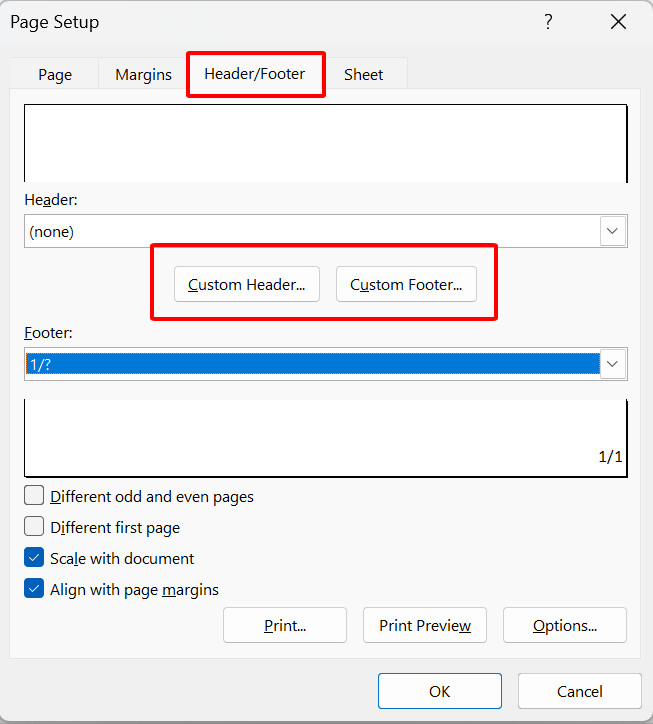Enable Different odd and even pages
The image size is (653, 724).
[x=34, y=496]
